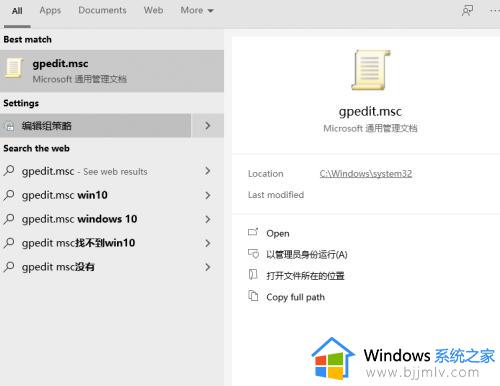Click magnifier icon next to 'gpedit.msc windows 10'
This screenshot has width=500, height=386.
point(9,219)
